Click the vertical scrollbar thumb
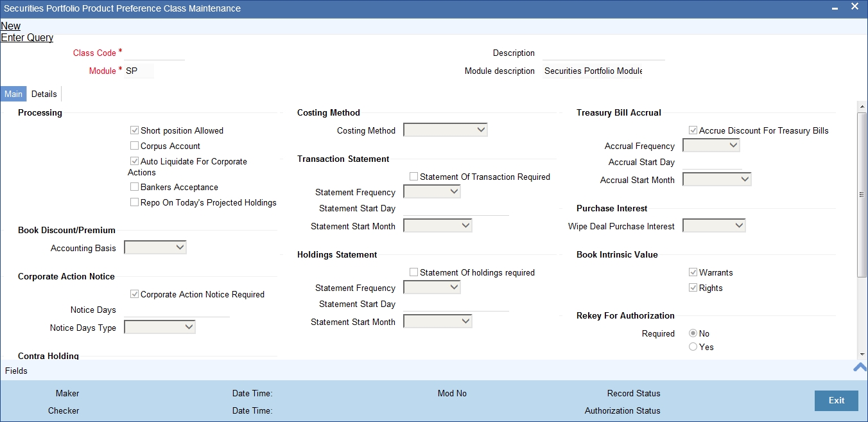The height and width of the screenshot is (422, 868). coord(862,195)
